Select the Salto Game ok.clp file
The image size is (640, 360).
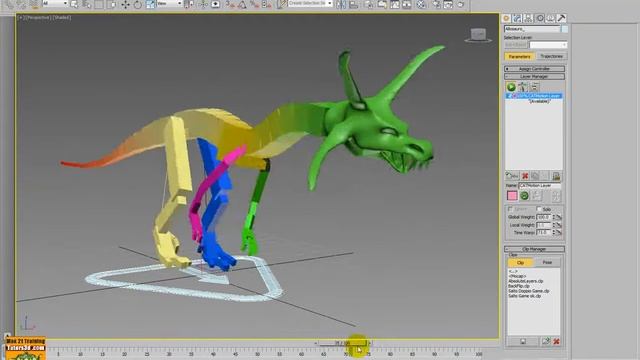[x=524, y=296]
